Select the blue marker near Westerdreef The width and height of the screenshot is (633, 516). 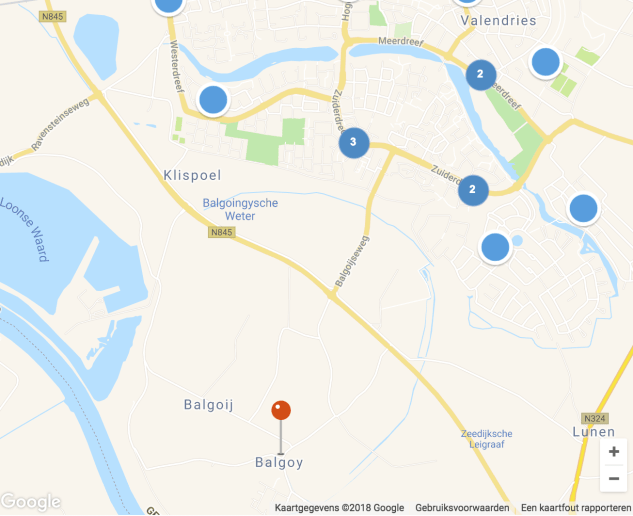[x=213, y=100]
